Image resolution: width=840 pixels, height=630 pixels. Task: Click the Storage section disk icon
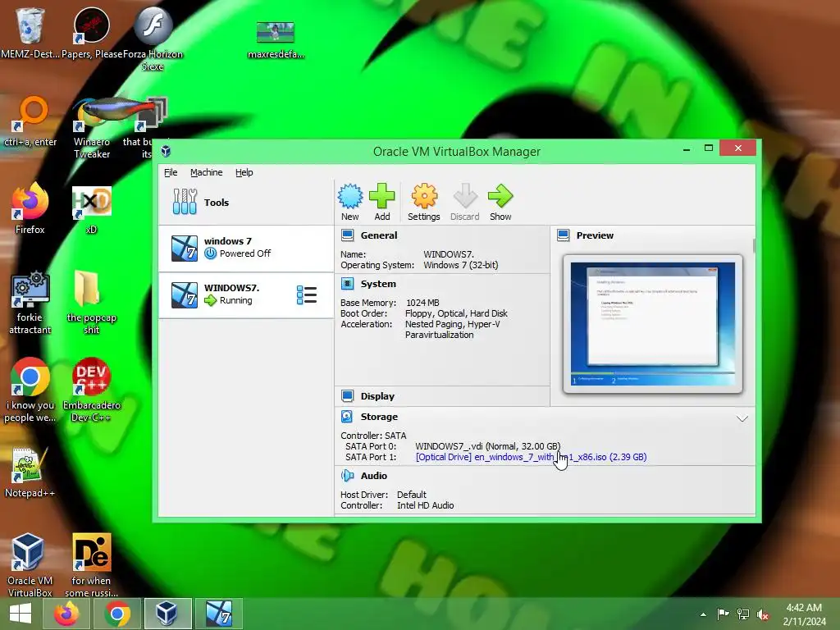tap(347, 416)
